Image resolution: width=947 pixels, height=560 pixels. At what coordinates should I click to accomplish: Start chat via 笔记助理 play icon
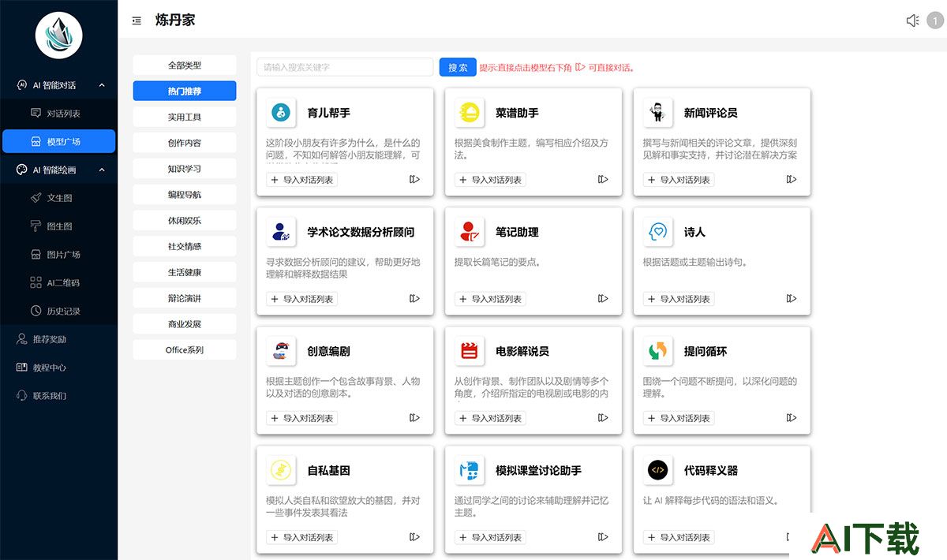pos(603,299)
